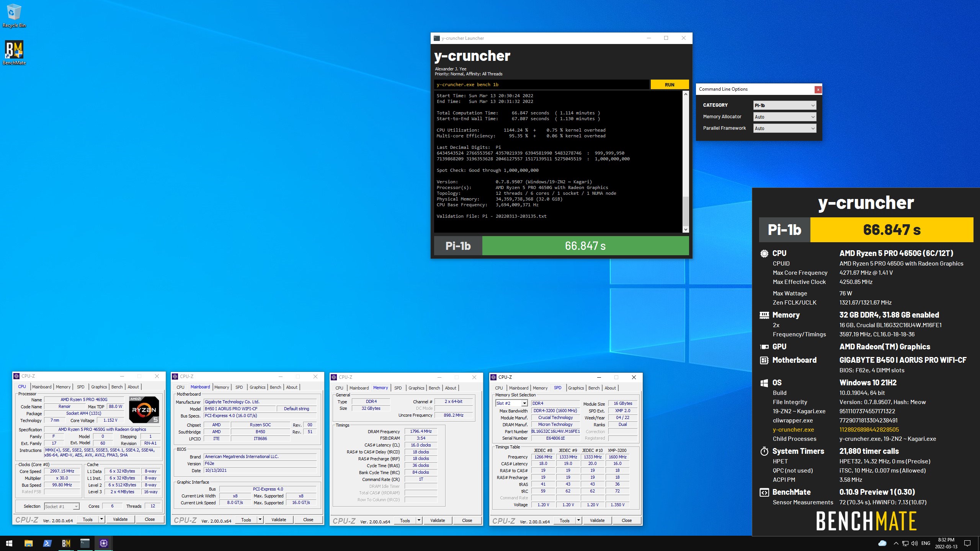980x551 pixels.
Task: Click the Motherboard icon in BenchMate panel
Action: [764, 360]
